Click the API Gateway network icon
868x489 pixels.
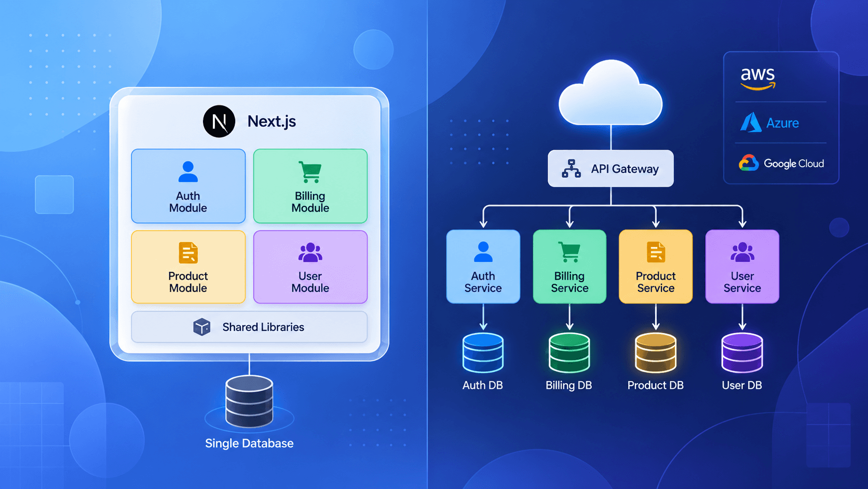click(x=572, y=168)
